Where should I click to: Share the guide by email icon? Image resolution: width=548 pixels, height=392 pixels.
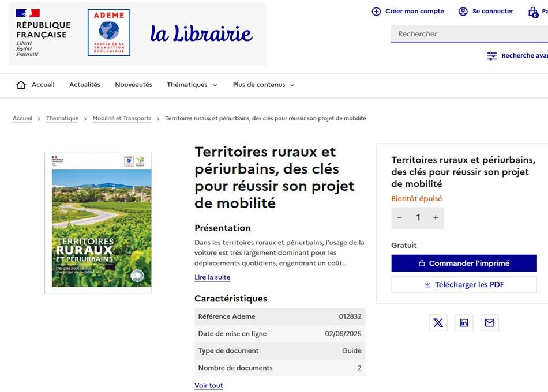(x=490, y=322)
